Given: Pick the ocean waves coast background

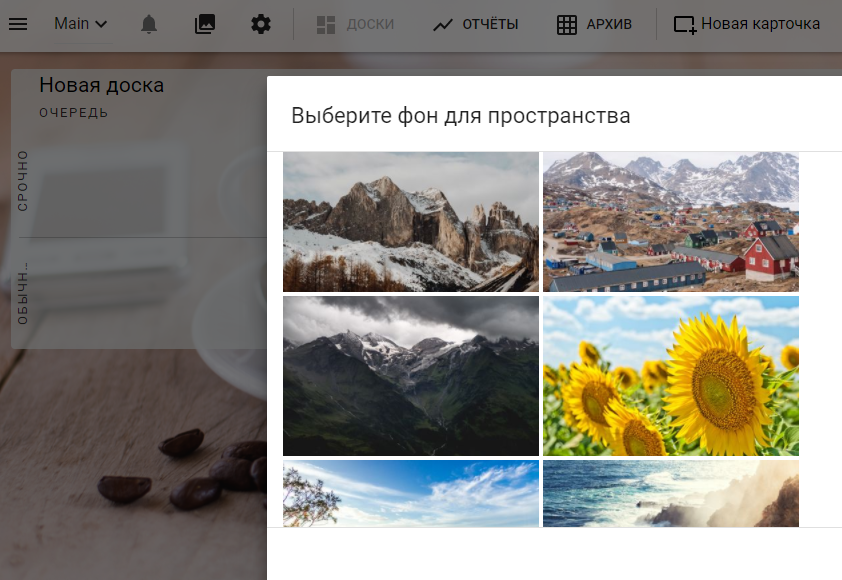Looking at the screenshot, I should click(670, 493).
